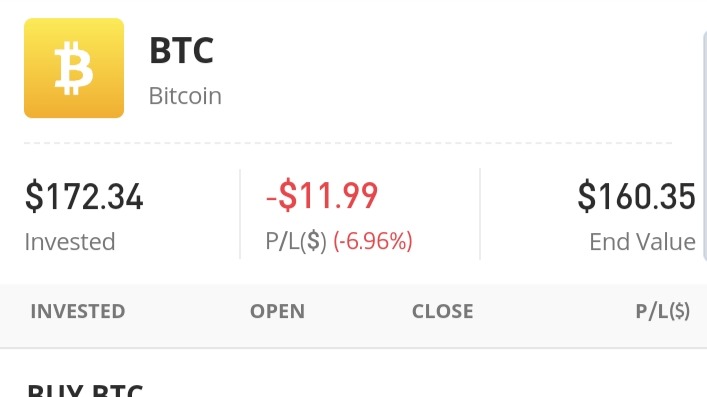The height and width of the screenshot is (397, 707).
Task: Click the $160.35 end value amount
Action: tap(636, 196)
